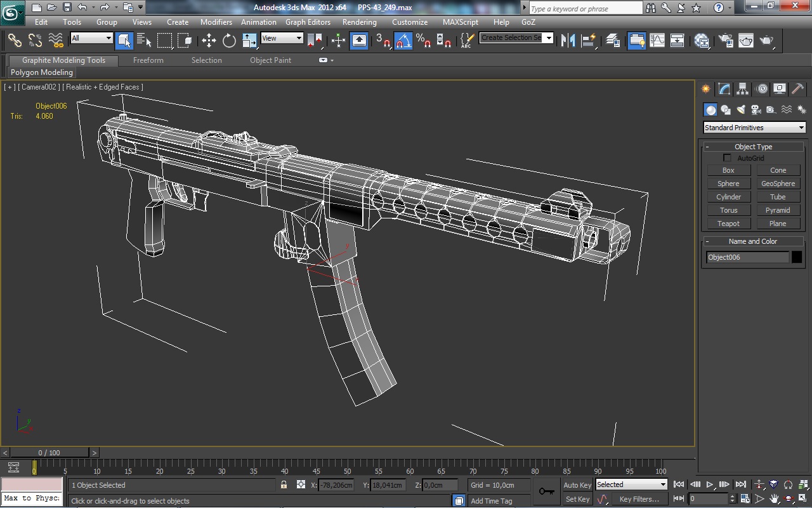Click the Bind to Space Warp tool
Viewport: 812px width, 508px height.
point(56,40)
